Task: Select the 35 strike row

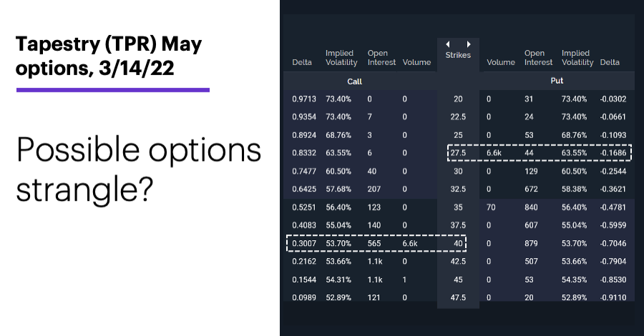Action: tap(459, 207)
